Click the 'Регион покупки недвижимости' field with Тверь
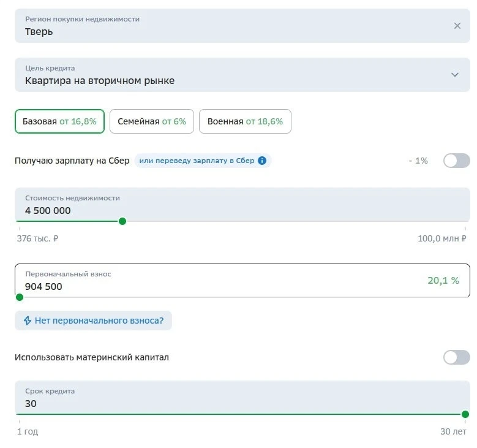Image resolution: width=477 pixels, height=448 pixels. coord(242,26)
